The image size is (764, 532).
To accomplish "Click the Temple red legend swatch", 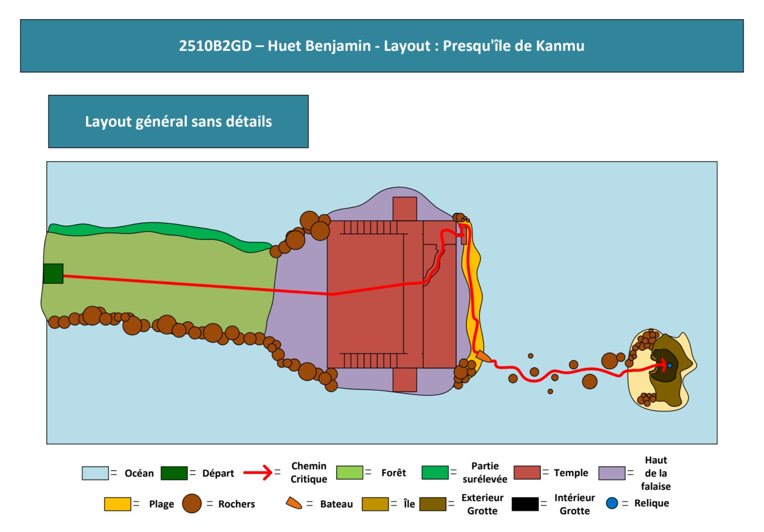I will (x=527, y=473).
